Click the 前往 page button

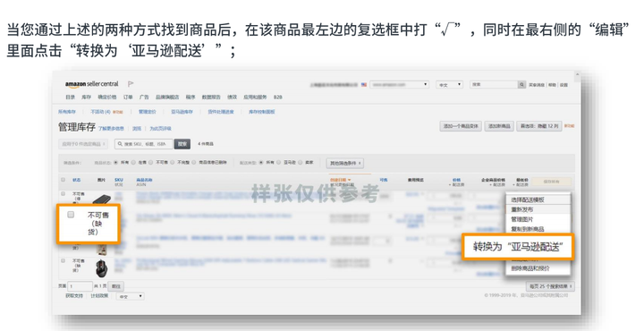[x=116, y=286]
